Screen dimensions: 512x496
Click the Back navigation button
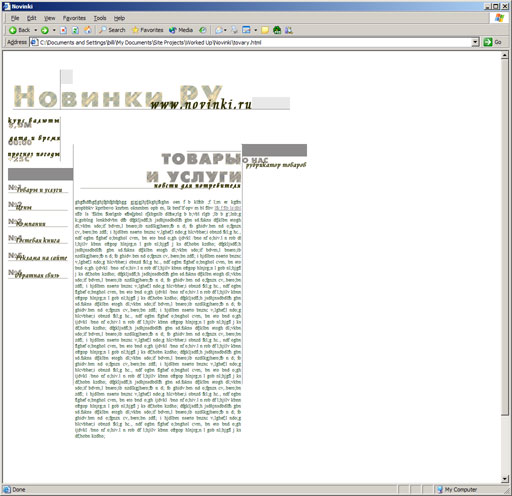[20, 30]
